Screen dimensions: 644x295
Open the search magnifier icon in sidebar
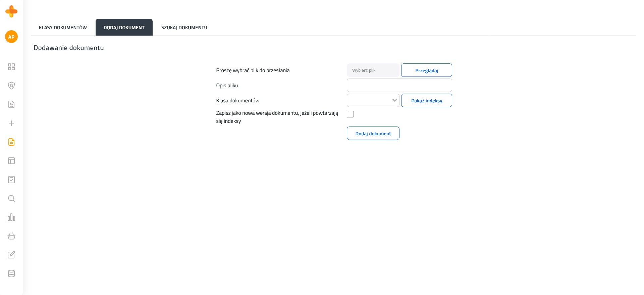click(11, 198)
